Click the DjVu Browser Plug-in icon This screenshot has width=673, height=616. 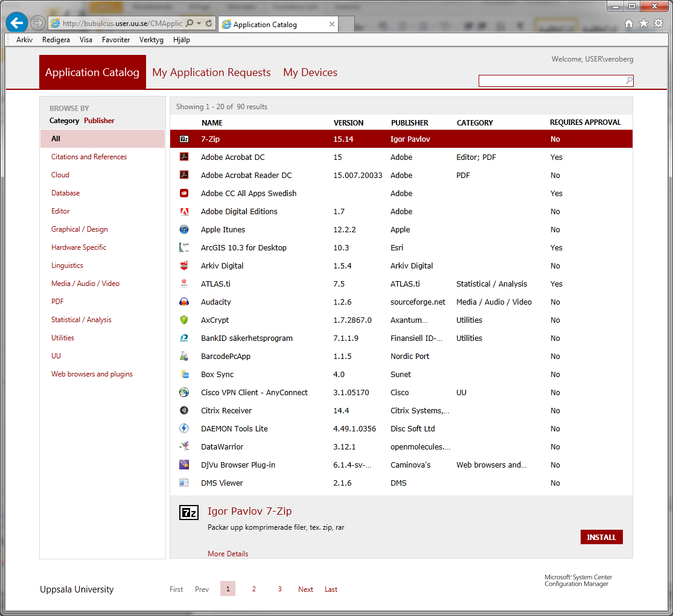click(184, 465)
